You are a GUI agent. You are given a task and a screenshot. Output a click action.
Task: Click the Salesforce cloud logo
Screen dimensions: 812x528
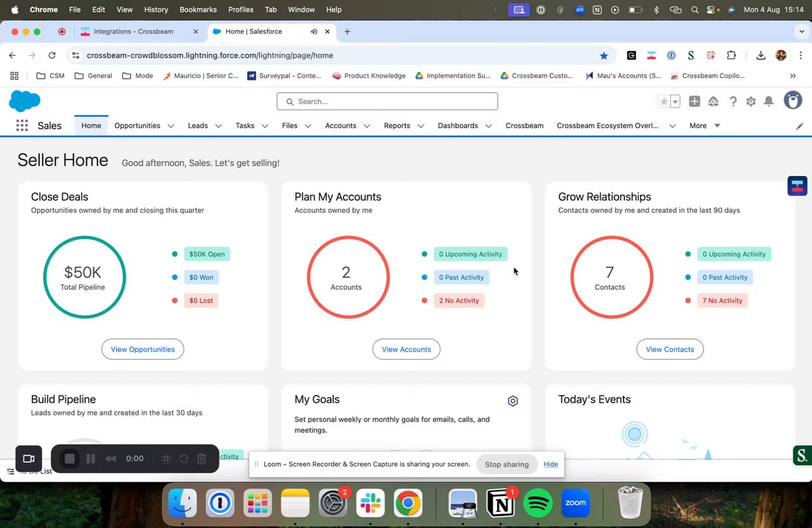(x=25, y=102)
